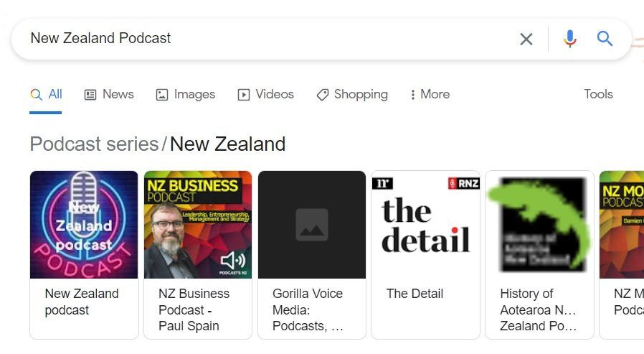The width and height of the screenshot is (644, 354).
Task: Click the Images tab picture icon
Action: pyautogui.click(x=162, y=95)
